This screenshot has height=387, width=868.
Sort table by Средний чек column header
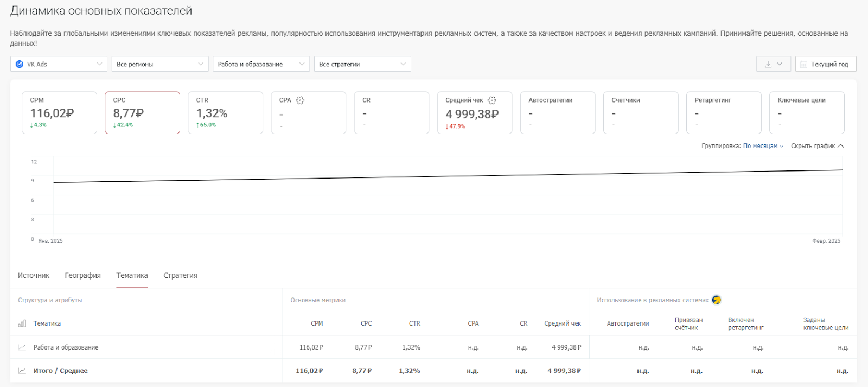[x=562, y=323]
